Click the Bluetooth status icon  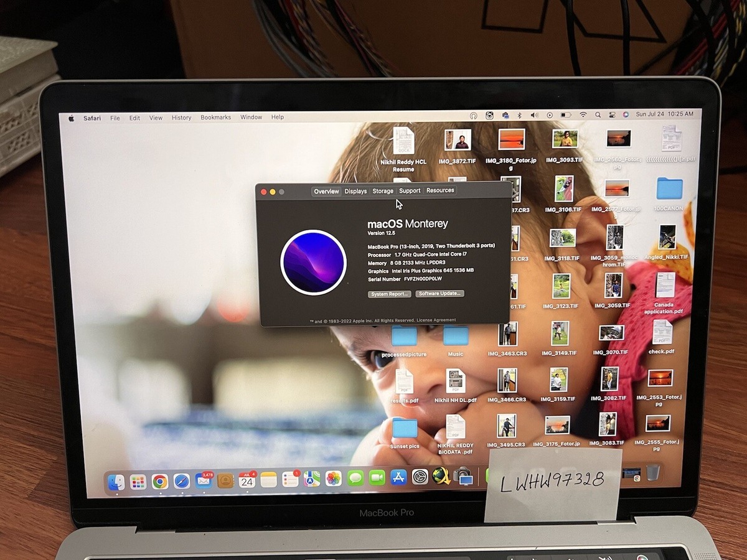click(520, 115)
